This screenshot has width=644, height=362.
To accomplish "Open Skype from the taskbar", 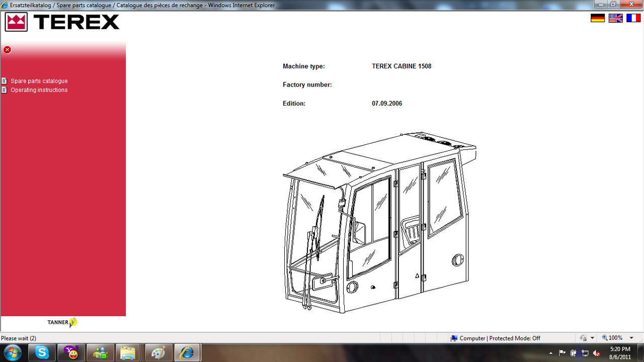I will point(42,353).
